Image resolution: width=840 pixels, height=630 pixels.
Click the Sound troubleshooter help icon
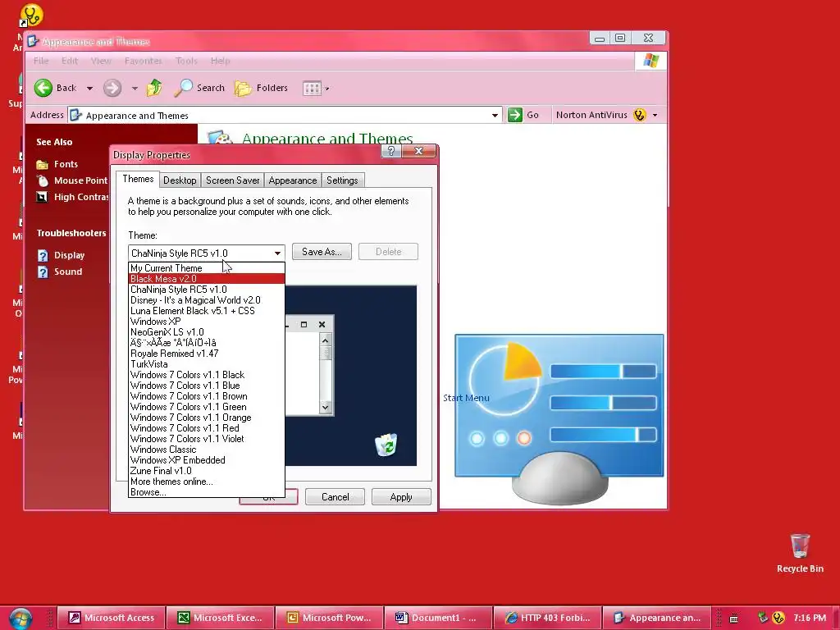pyautogui.click(x=43, y=272)
